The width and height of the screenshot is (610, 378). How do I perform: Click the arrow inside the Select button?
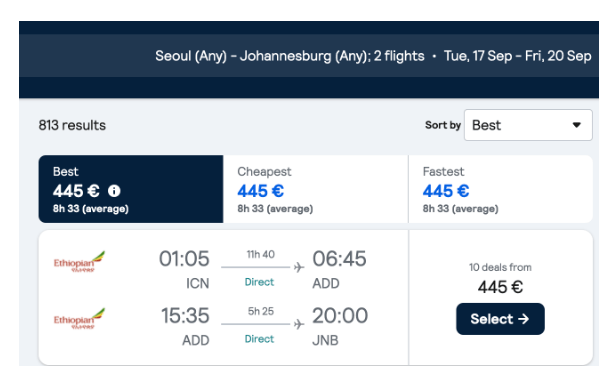click(x=524, y=319)
